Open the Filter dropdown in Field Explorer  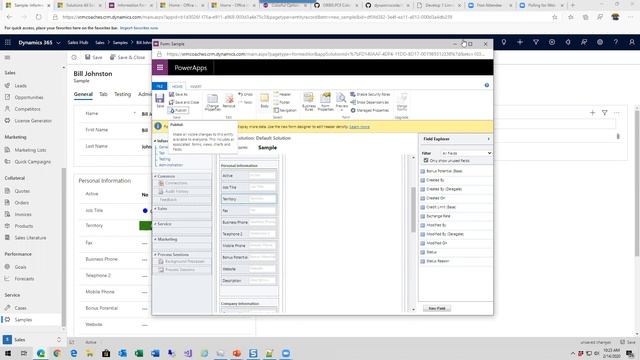(466, 153)
